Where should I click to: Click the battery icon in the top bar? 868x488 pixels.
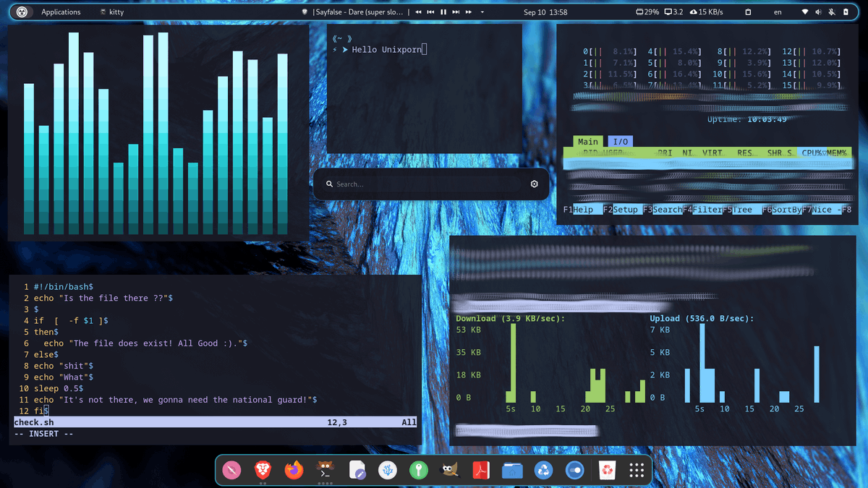[846, 12]
